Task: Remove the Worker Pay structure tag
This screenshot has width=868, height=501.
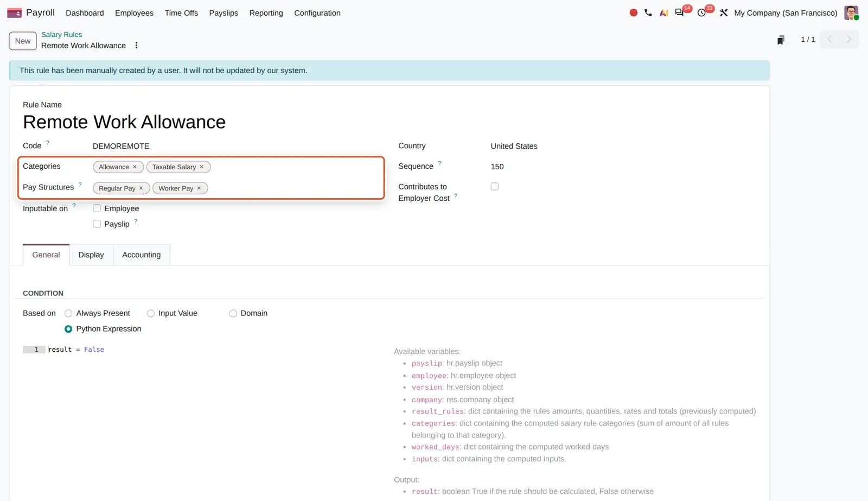Action: point(199,188)
